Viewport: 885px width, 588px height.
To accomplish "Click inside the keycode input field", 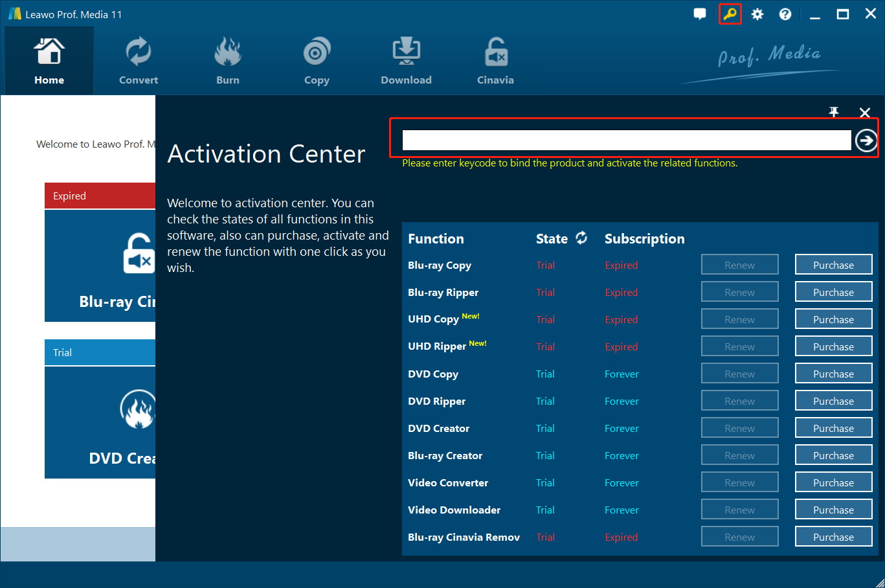I will [x=626, y=140].
